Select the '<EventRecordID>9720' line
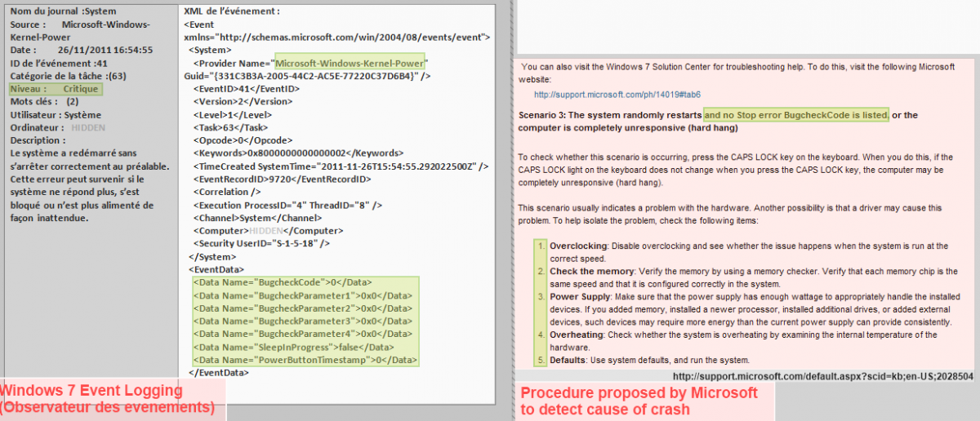This screenshot has width=980, height=421. pos(283,179)
